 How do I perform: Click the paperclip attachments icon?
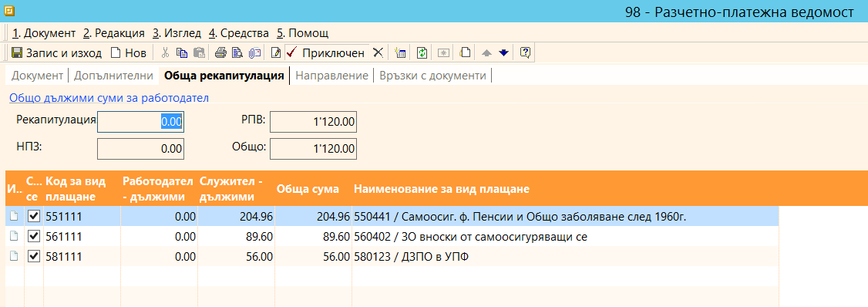[254, 52]
